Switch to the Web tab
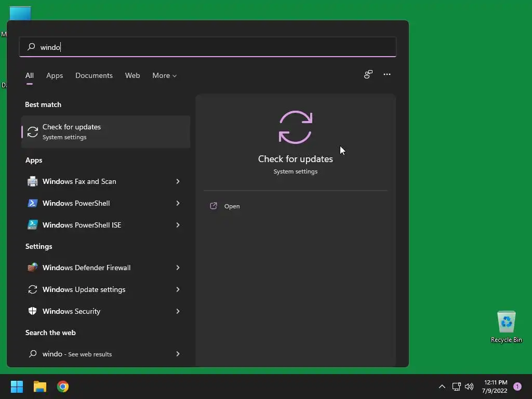 (x=132, y=76)
